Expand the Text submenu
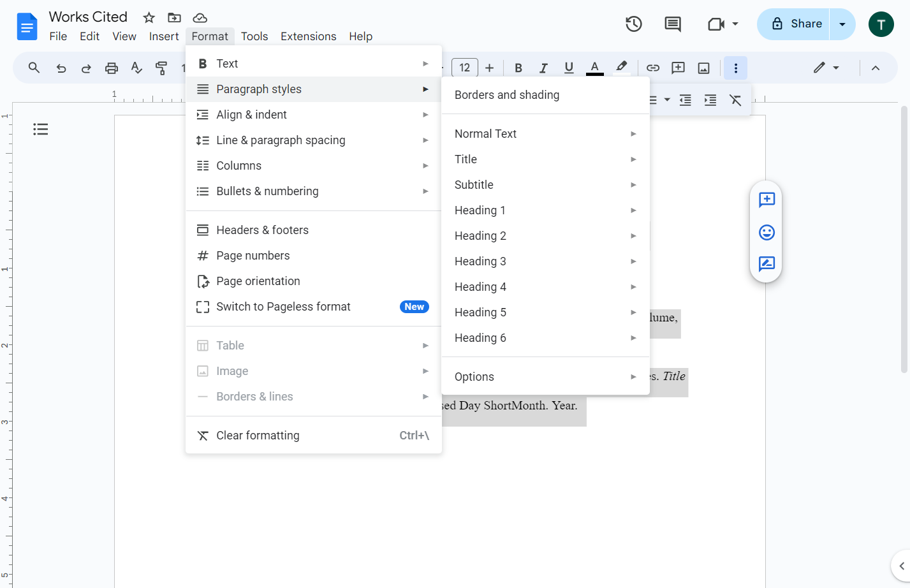The image size is (910, 588). pos(314,64)
